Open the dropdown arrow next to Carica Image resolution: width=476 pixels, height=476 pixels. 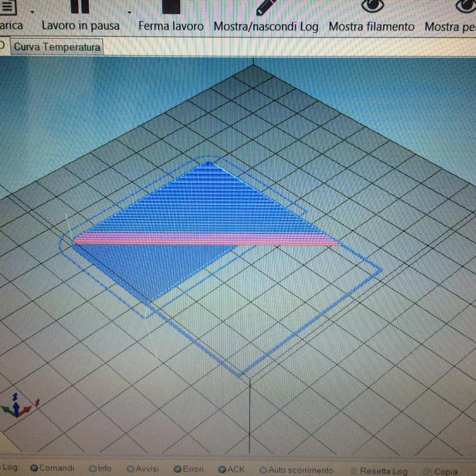coord(32,12)
